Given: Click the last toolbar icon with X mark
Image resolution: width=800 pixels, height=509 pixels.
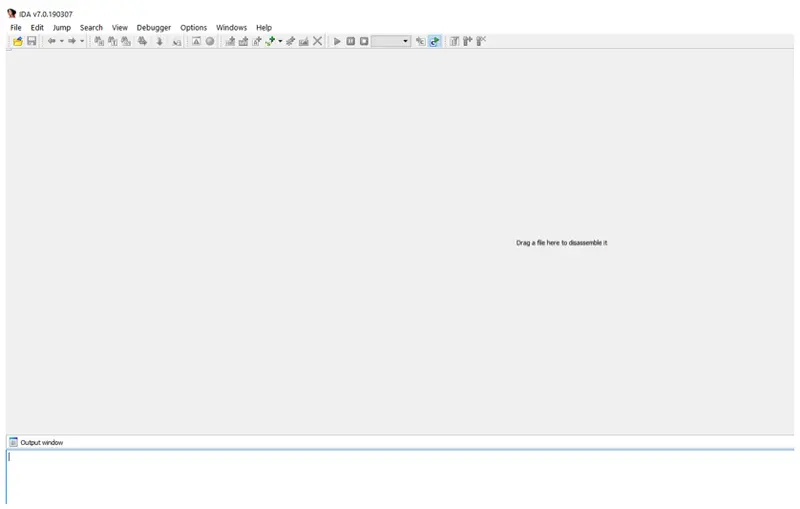Looking at the screenshot, I should pos(481,41).
